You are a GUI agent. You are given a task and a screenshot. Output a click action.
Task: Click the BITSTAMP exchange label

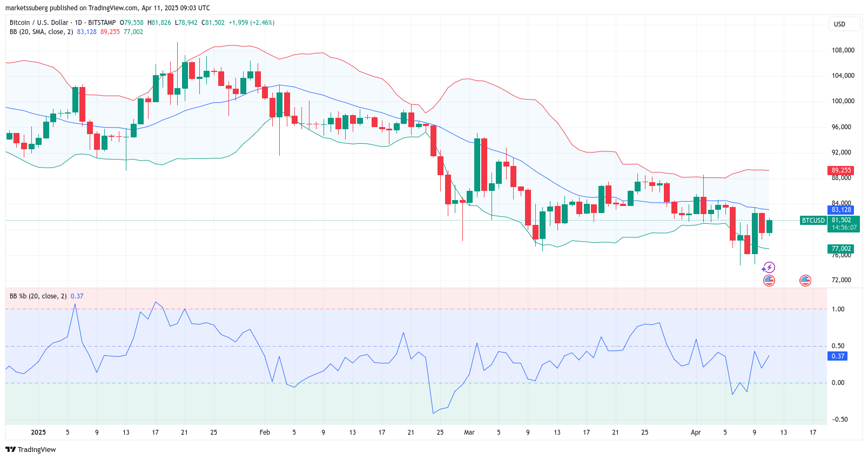click(102, 23)
